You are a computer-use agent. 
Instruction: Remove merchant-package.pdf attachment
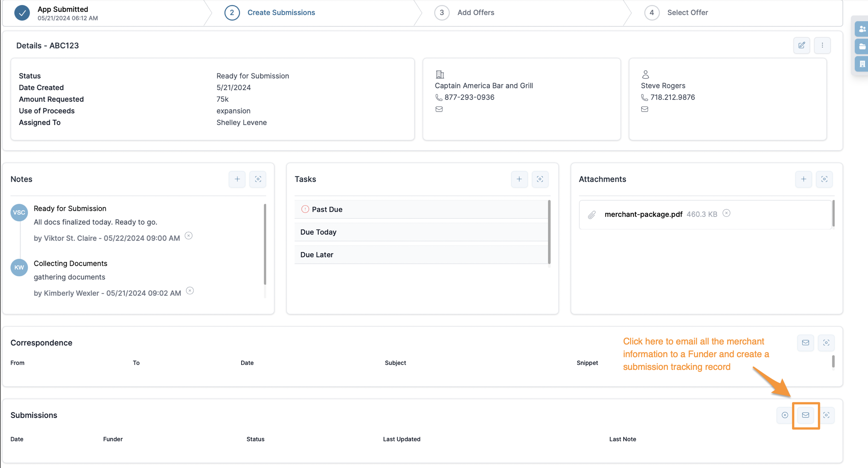(x=726, y=213)
